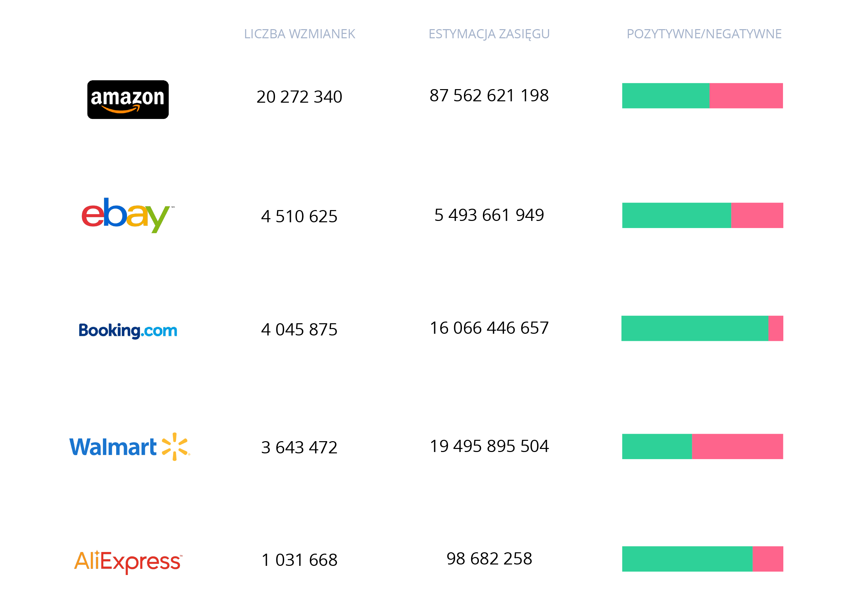Click the Amazon logo
The height and width of the screenshot is (616, 847).
(x=128, y=99)
